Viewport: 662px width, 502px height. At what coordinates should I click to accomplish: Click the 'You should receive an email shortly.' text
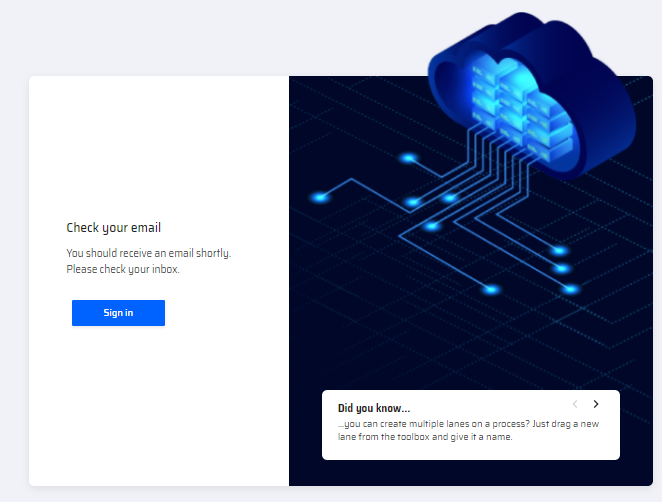point(149,253)
